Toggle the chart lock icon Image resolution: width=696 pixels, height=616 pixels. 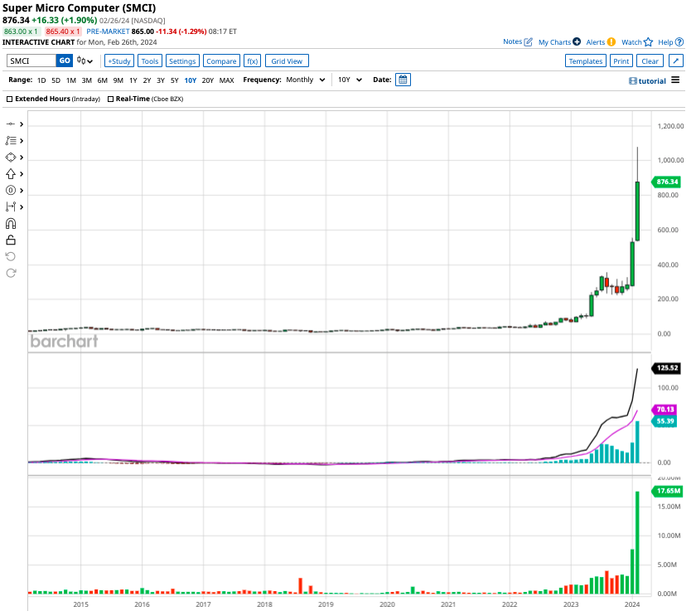(11, 240)
